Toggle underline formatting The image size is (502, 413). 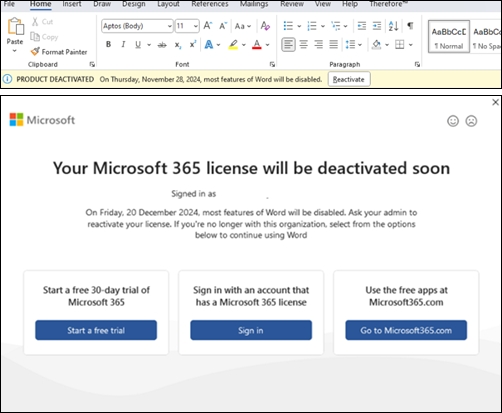point(138,44)
